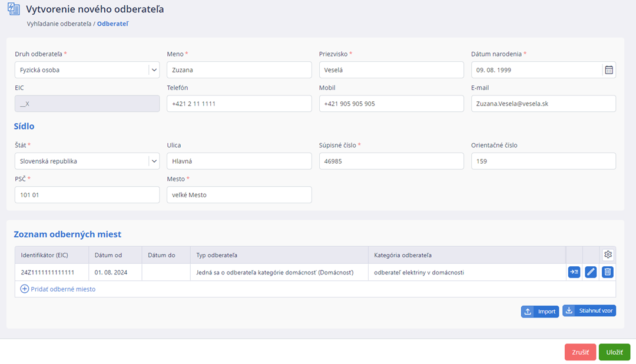Click the Import button
Image resolution: width=636 pixels, height=364 pixels.
[x=539, y=312]
